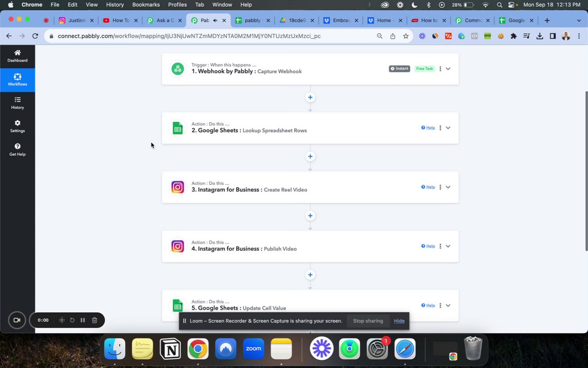Bookmark this page with star icon
This screenshot has height=368, width=588.
pos(406,36)
